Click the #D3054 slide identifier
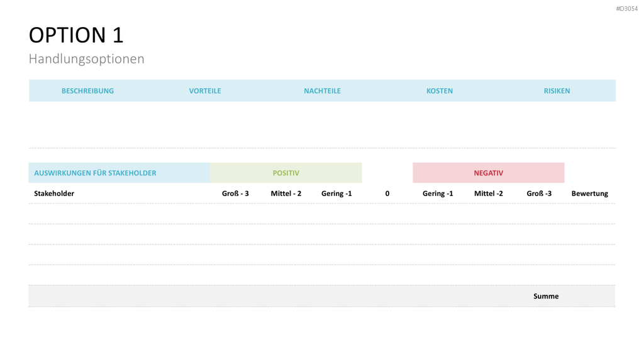Screen dimensions: 644x362 click(x=627, y=9)
